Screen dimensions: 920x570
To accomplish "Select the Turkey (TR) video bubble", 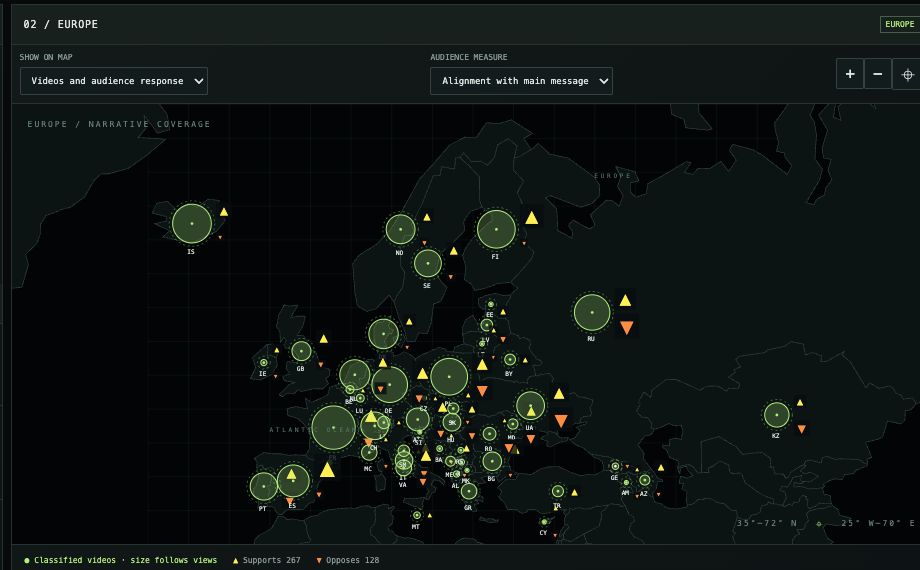I will (558, 491).
